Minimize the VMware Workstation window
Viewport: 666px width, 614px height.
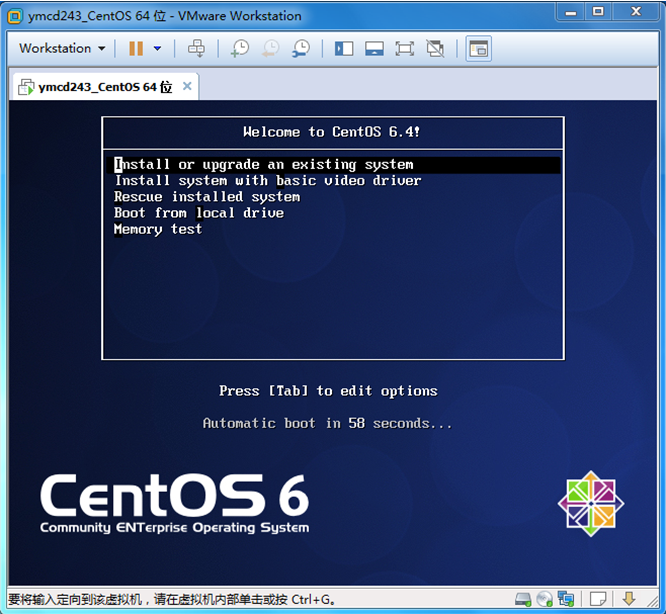[x=570, y=12]
